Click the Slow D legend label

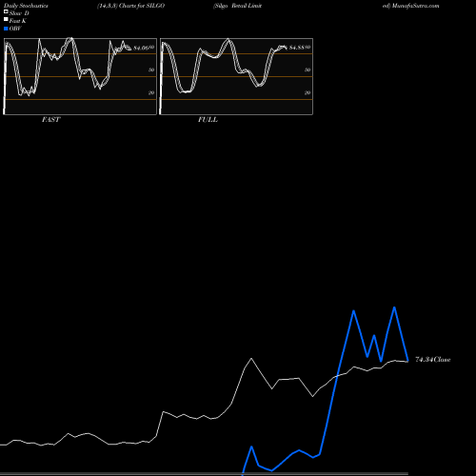point(19,13)
